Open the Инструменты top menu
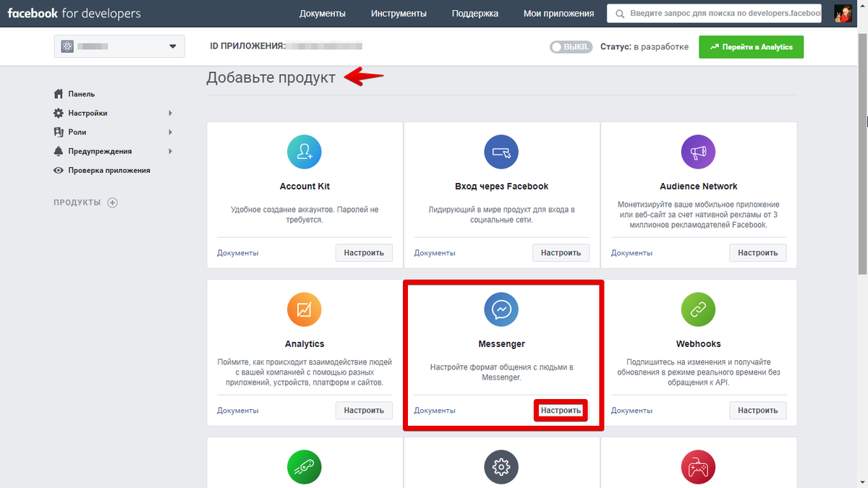Image resolution: width=868 pixels, height=488 pixels. click(399, 14)
